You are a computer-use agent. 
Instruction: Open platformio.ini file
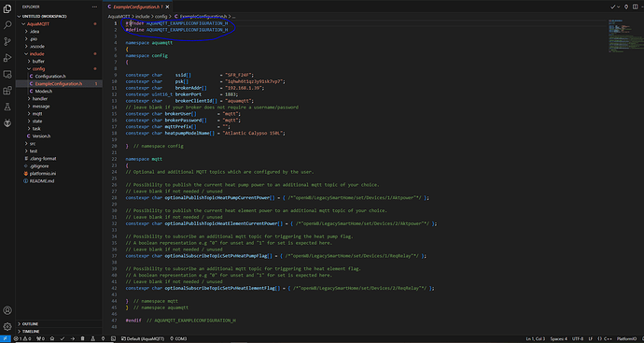(x=59, y=173)
